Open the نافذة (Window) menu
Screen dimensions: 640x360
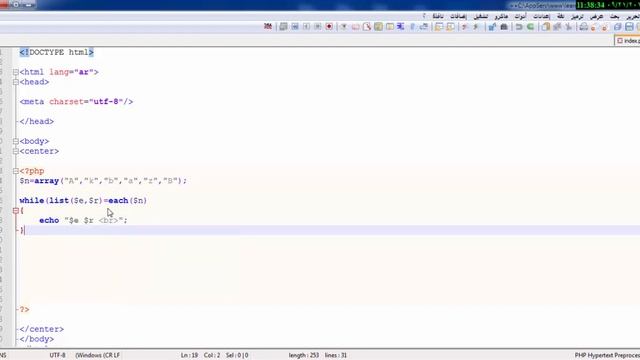438,16
